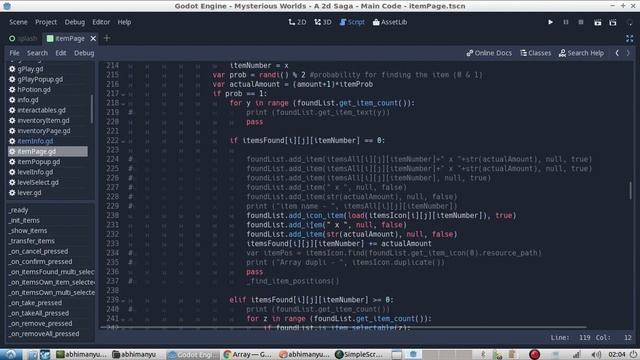Open Online Docs

click(489, 53)
